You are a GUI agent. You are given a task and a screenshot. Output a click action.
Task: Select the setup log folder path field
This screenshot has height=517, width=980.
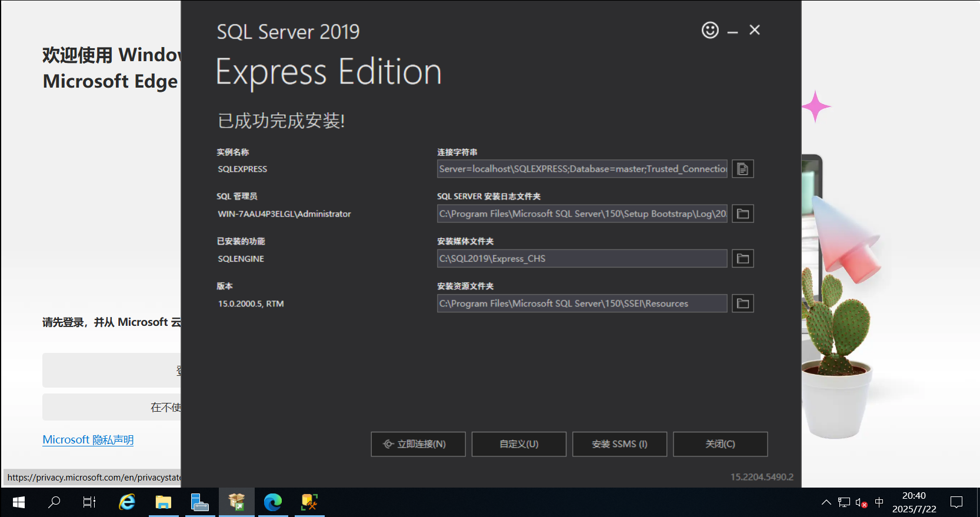582,214
